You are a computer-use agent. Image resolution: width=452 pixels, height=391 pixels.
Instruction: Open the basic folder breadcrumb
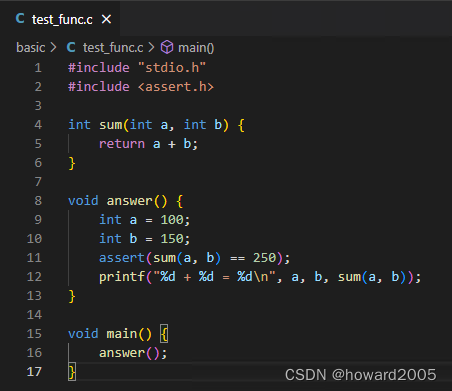point(31,48)
